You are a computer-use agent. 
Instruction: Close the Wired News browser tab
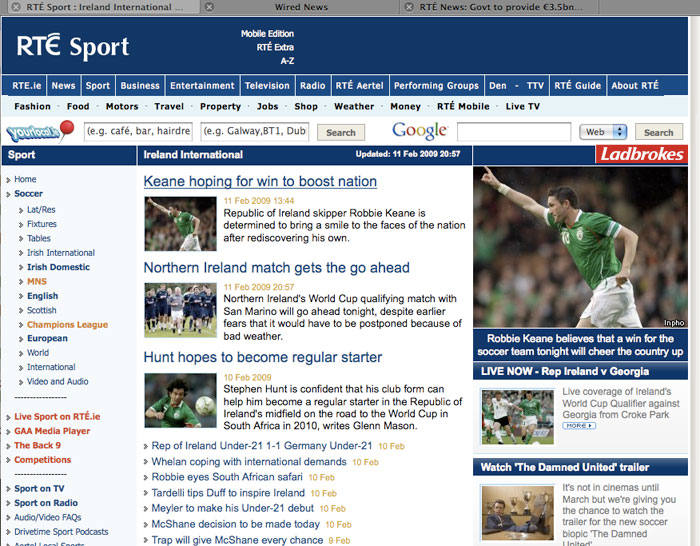coord(209,7)
